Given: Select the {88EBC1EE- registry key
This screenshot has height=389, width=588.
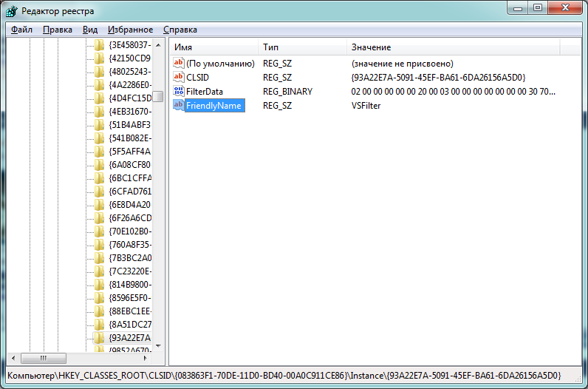Looking at the screenshot, I should point(130,311).
